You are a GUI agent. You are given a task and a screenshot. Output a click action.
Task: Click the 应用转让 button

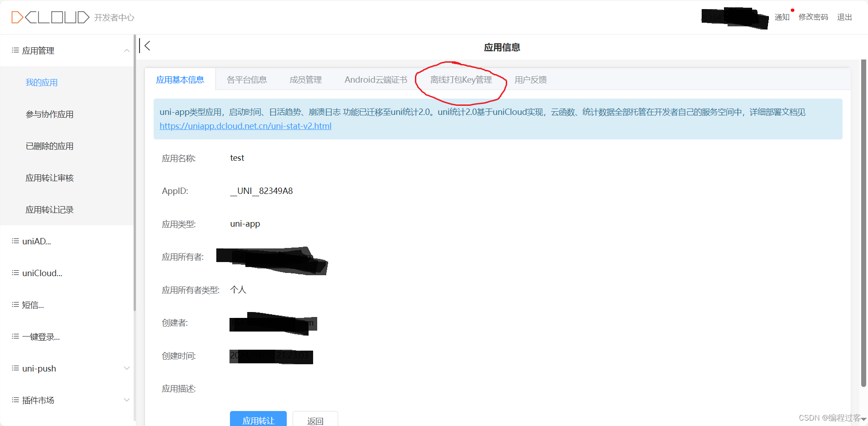[258, 419]
